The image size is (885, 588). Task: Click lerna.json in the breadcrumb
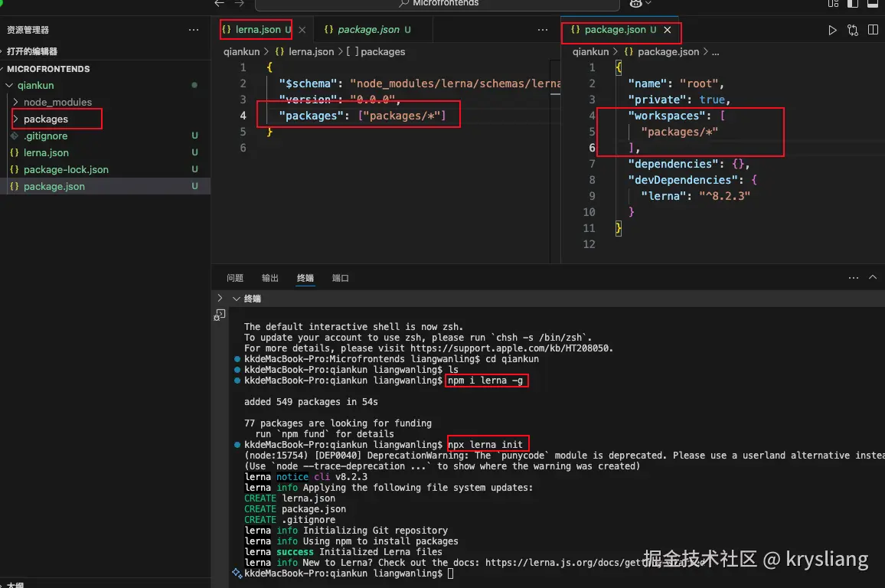311,52
